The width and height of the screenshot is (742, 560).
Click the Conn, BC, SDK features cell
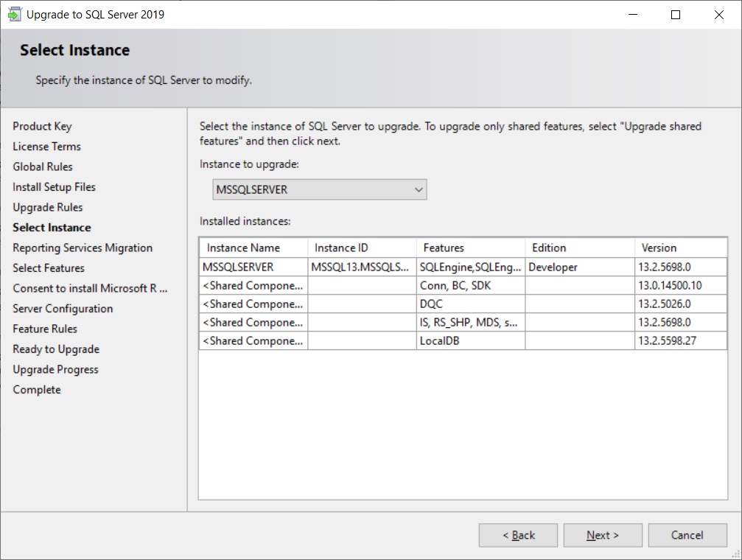click(x=471, y=285)
